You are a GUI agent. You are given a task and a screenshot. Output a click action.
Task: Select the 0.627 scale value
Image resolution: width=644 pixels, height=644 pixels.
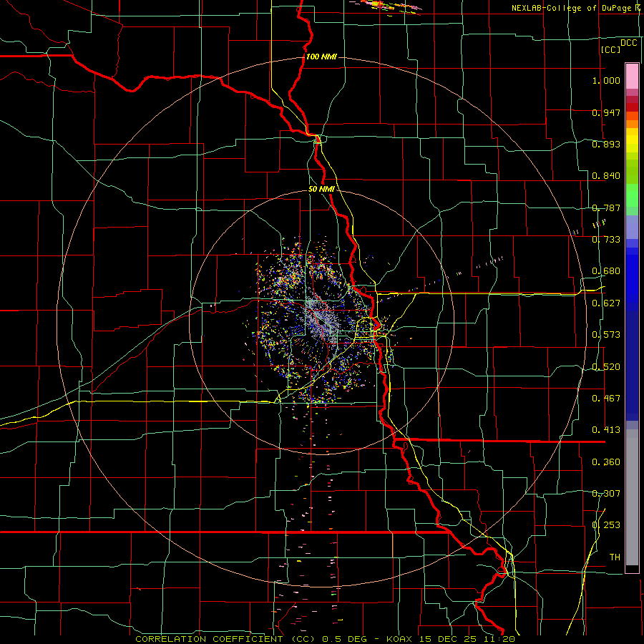[x=606, y=303]
